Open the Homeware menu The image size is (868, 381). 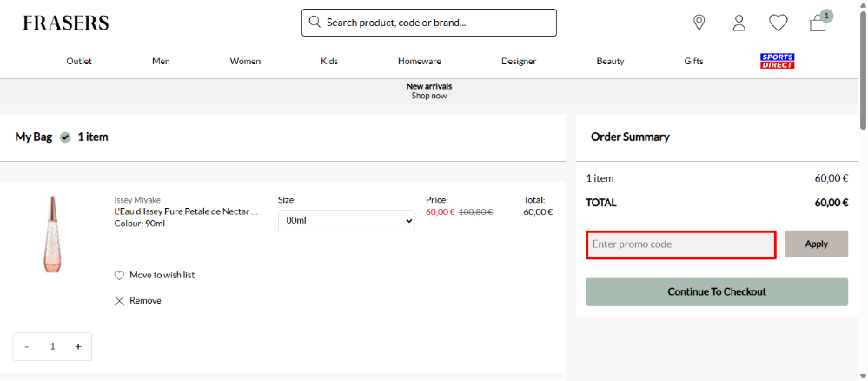pos(420,62)
